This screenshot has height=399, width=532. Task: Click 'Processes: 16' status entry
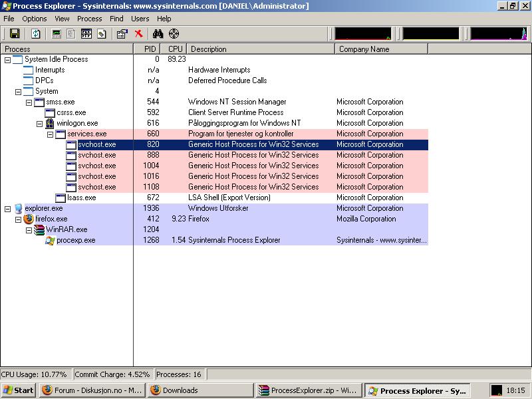point(179,374)
